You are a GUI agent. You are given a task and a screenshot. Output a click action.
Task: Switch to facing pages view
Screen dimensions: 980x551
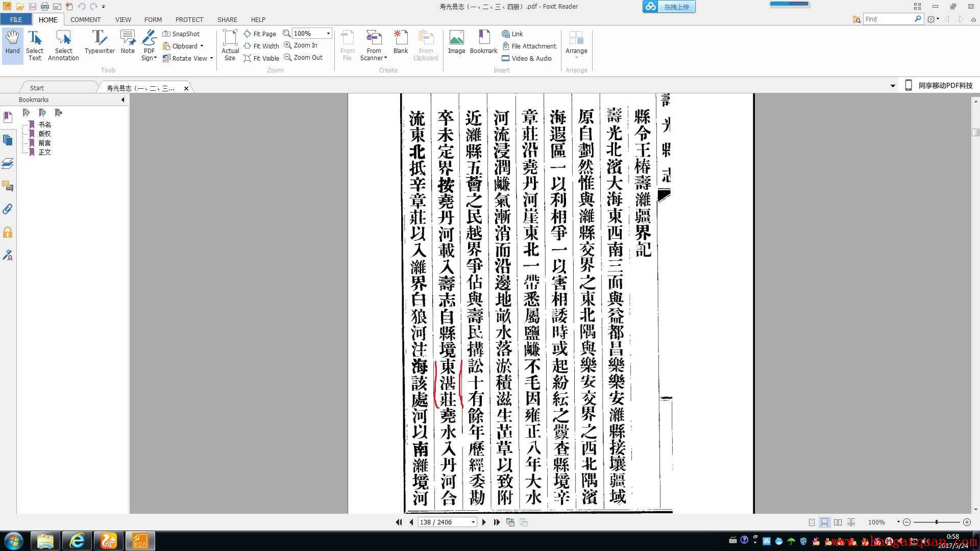click(838, 522)
